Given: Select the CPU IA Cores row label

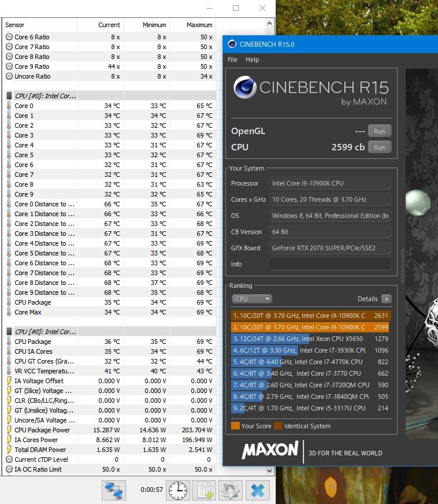Looking at the screenshot, I should pos(33,351).
